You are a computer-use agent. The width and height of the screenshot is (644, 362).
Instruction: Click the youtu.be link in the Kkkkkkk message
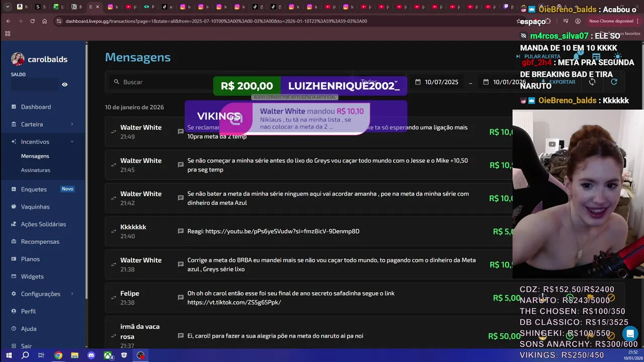(x=282, y=231)
